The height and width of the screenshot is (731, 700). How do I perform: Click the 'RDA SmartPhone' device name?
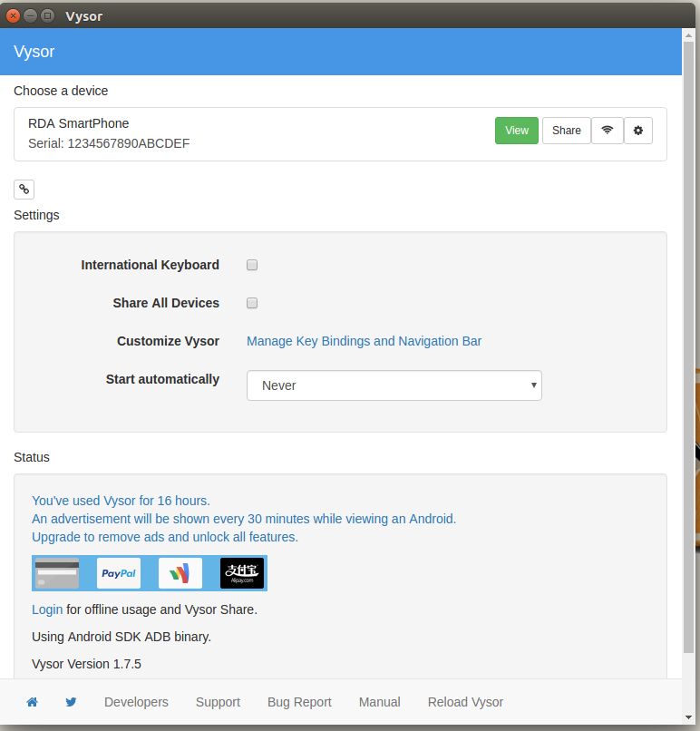[x=78, y=123]
